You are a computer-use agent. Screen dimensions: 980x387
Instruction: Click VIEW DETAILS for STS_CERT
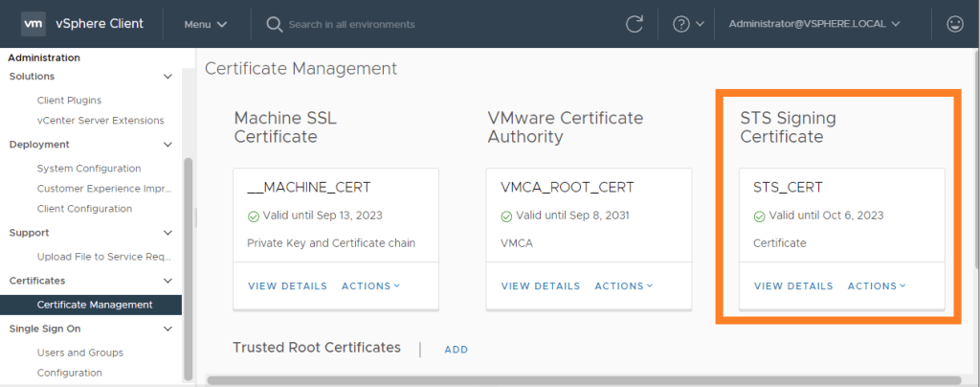(x=793, y=285)
